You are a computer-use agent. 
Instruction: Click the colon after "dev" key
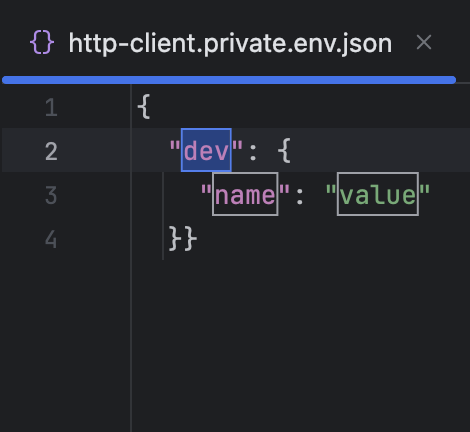tap(253, 152)
